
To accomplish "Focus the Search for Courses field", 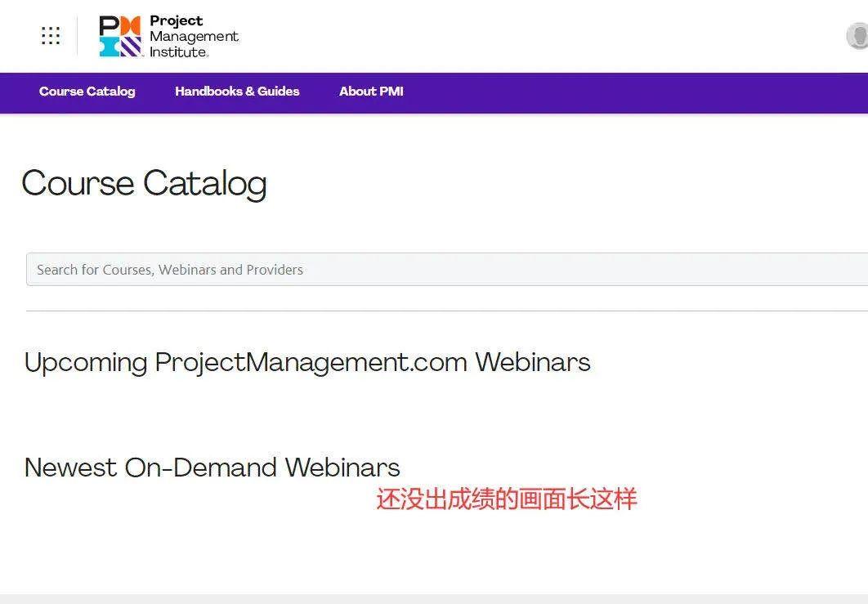I will 447,270.
